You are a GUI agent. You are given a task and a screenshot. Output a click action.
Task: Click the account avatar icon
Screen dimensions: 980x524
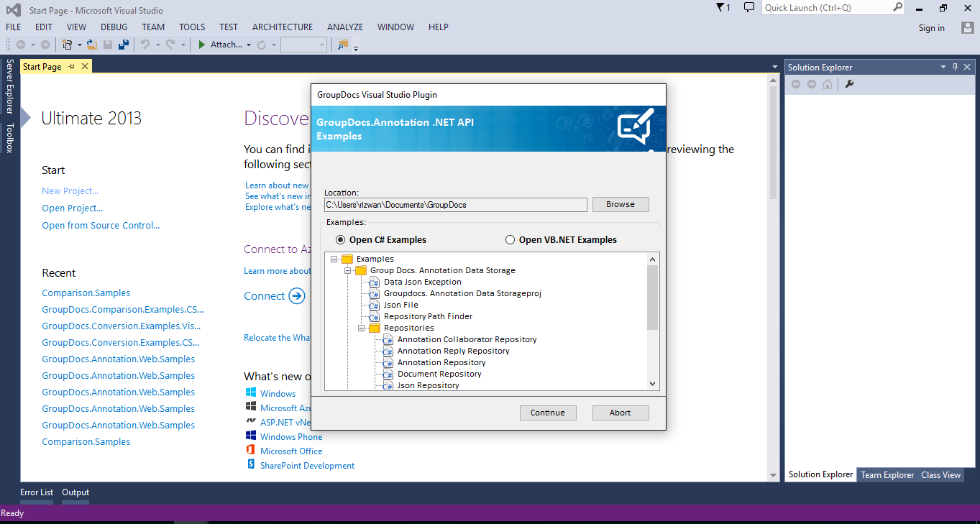[x=968, y=28]
